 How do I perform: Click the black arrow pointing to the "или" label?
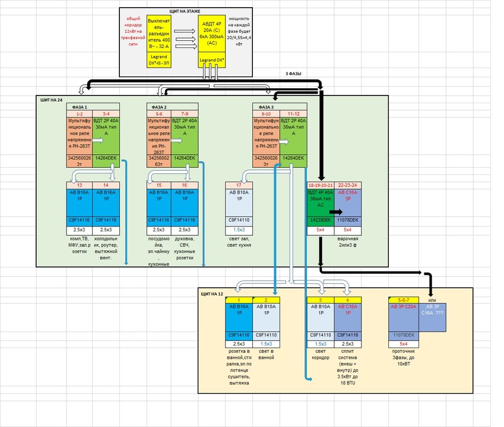click(x=424, y=273)
